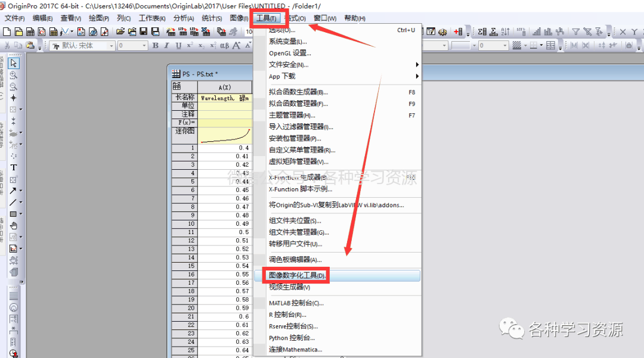The width and height of the screenshot is (644, 358).
Task: Open the 分析 menu
Action: (x=183, y=18)
